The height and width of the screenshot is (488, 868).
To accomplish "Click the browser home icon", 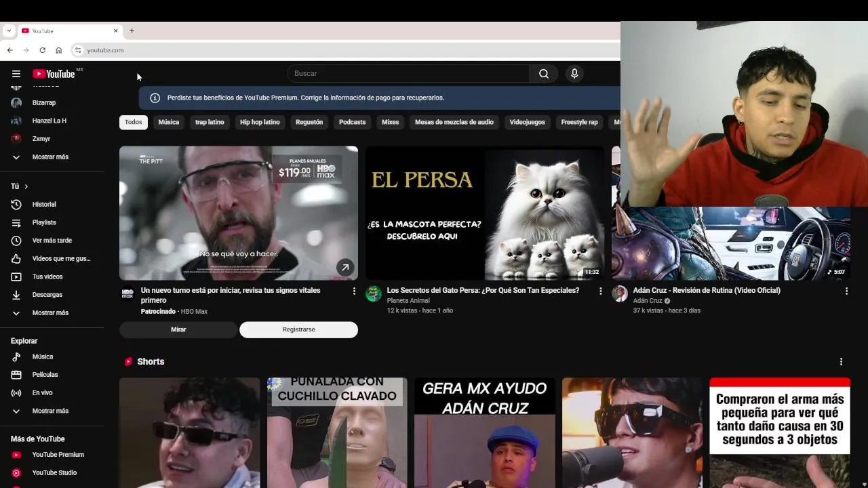I will click(58, 50).
